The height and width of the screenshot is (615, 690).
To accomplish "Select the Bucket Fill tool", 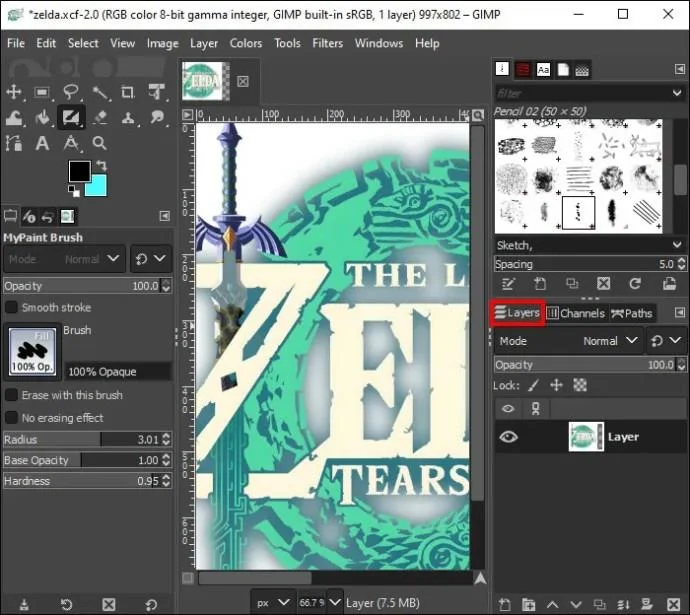I will point(43,117).
